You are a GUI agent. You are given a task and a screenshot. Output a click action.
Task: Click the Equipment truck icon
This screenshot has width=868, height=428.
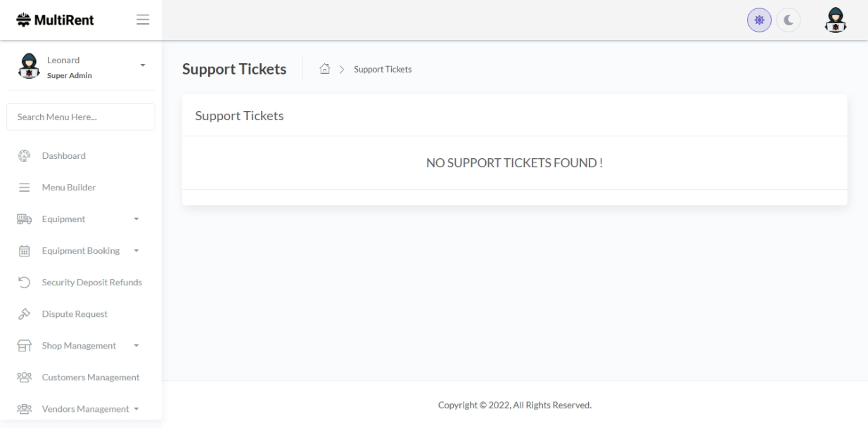pyautogui.click(x=23, y=219)
